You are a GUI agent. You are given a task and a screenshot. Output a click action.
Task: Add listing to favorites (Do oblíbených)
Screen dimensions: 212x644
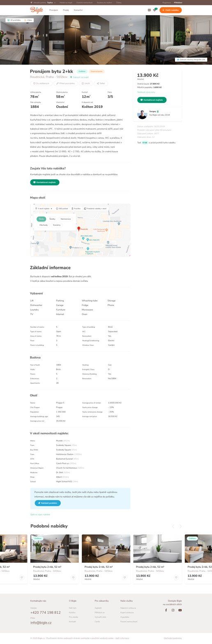41,83
